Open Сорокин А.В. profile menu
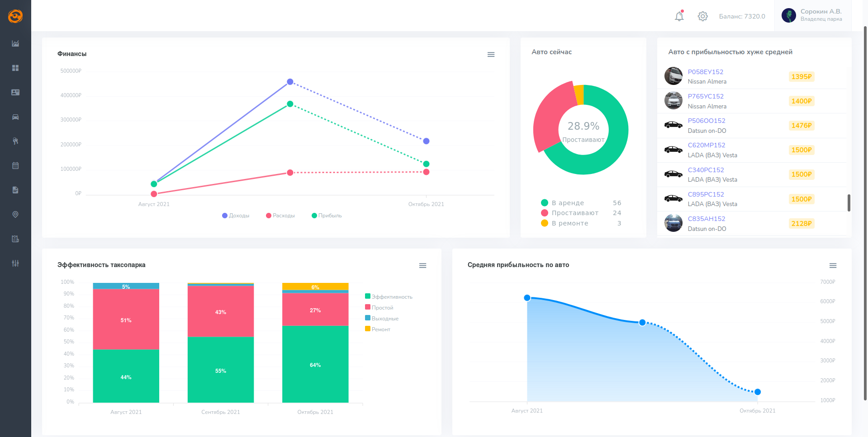 pyautogui.click(x=813, y=15)
